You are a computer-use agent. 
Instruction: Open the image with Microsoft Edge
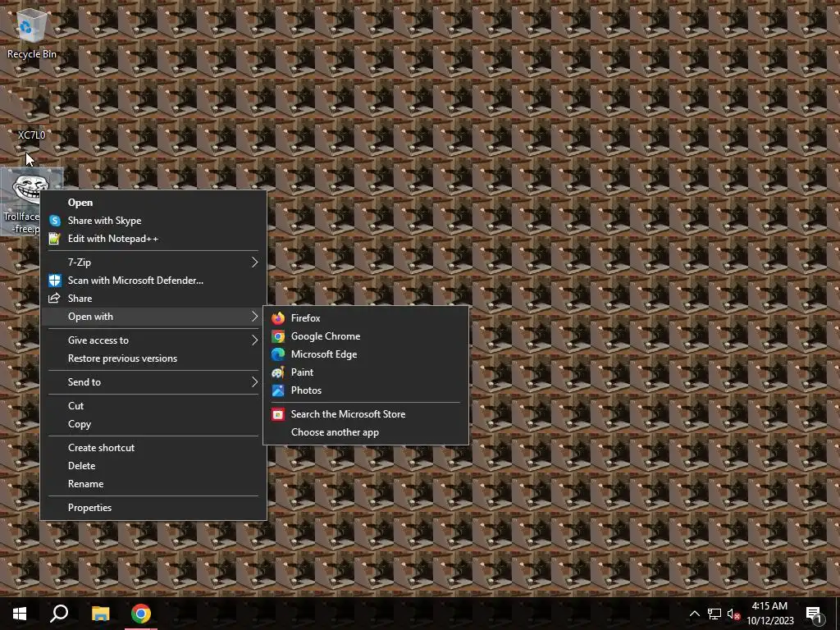click(x=366, y=354)
